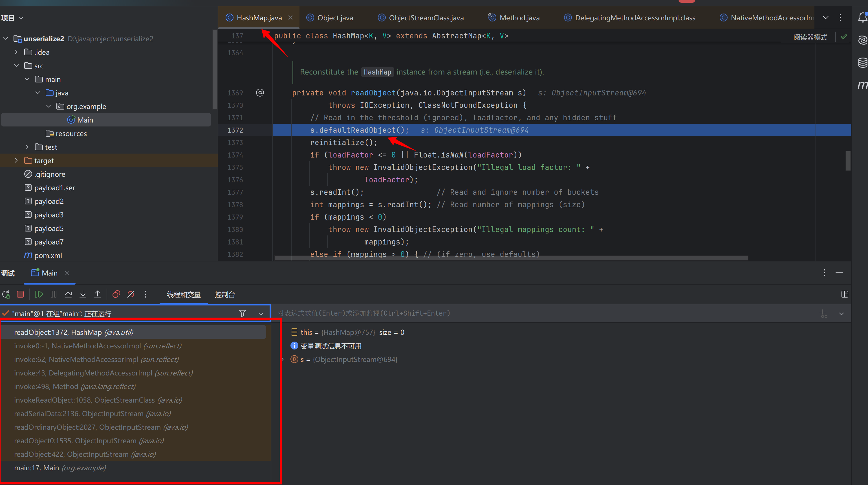The height and width of the screenshot is (485, 868).
Task: Resume program execution
Action: click(39, 294)
